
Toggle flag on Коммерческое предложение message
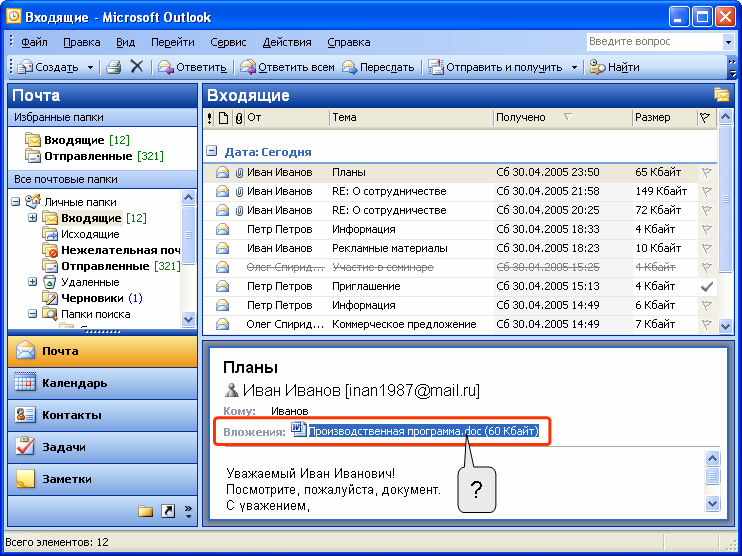707,324
